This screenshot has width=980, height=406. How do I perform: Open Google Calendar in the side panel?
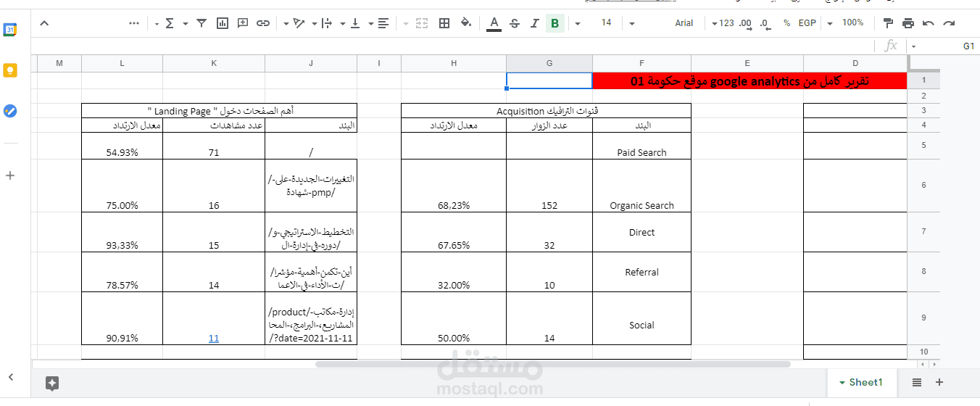coord(10,30)
